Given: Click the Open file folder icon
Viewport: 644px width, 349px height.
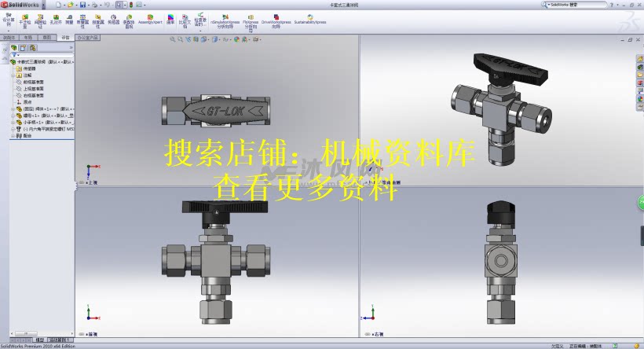Looking at the screenshot, I should point(70,5).
